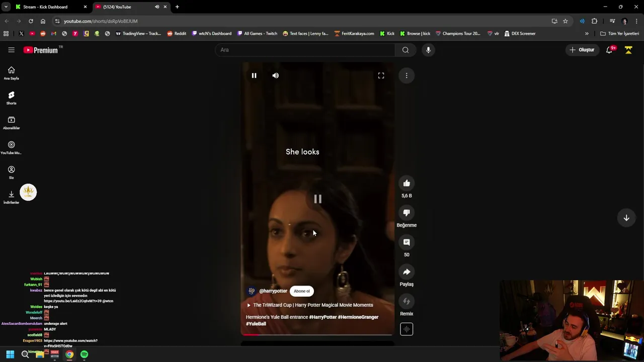Open browser extensions puzzle icon
Image resolution: width=644 pixels, height=362 pixels.
(594, 21)
